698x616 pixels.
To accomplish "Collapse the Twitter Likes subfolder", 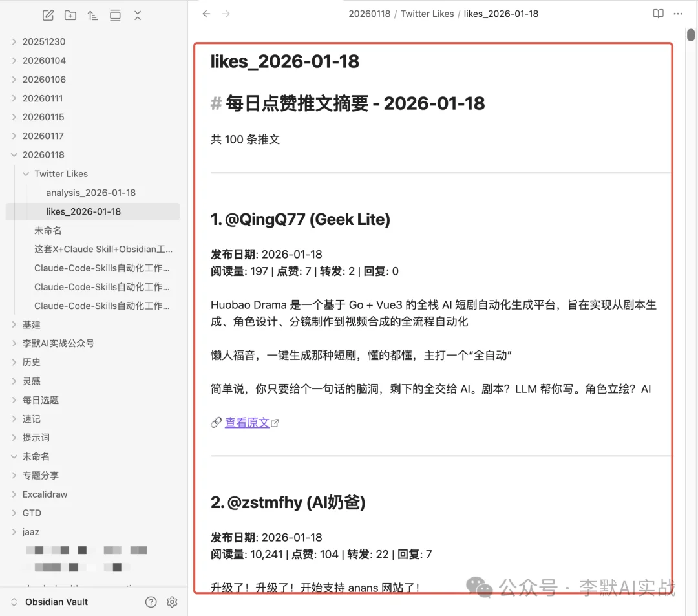I will pos(60,174).
